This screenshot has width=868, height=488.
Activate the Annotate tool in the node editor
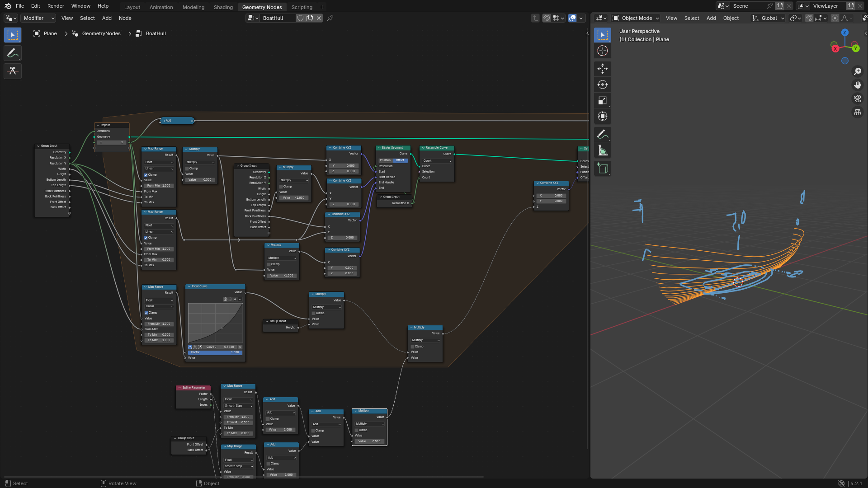(x=13, y=53)
